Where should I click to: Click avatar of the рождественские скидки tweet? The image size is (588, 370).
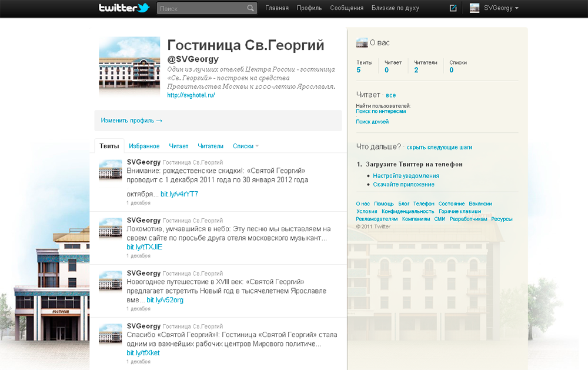point(111,171)
